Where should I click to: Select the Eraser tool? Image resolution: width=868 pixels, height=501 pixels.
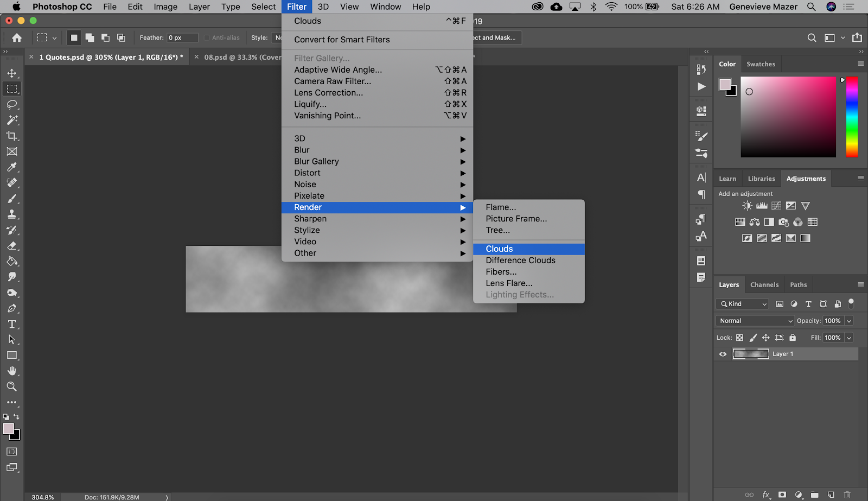point(12,246)
